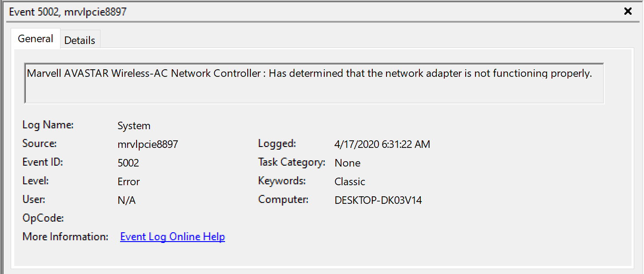The image size is (644, 274).
Task: Select the Keywords value Classic
Action: pos(350,182)
